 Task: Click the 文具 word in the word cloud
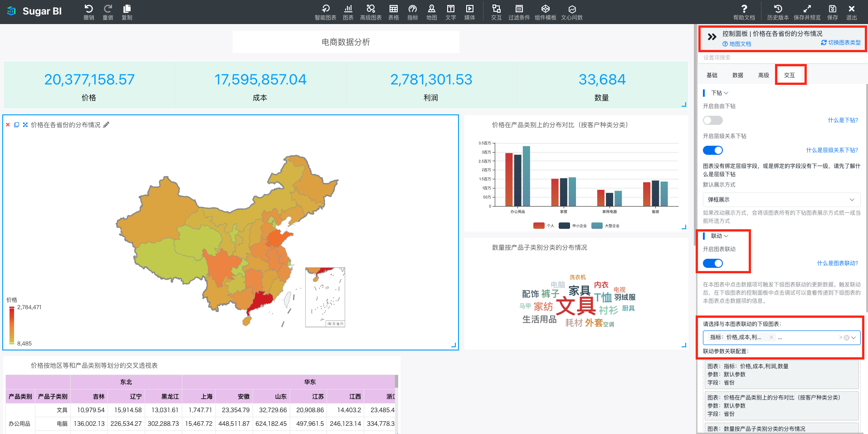pos(576,306)
